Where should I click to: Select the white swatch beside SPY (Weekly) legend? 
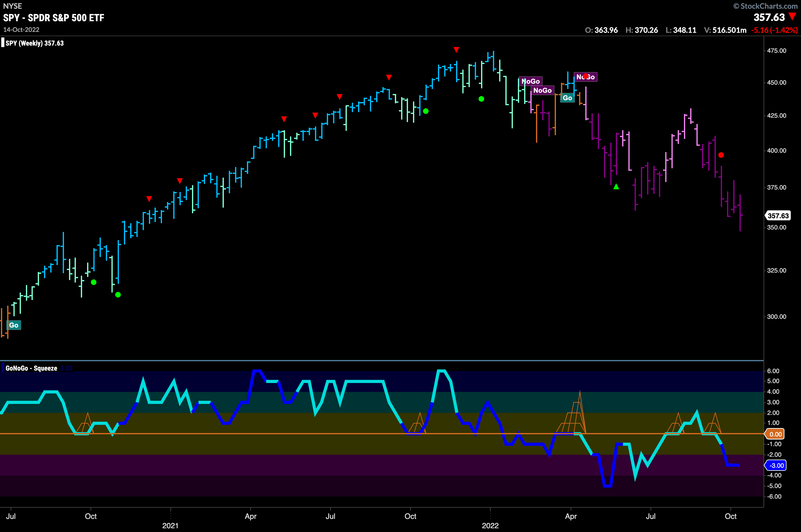click(3, 43)
